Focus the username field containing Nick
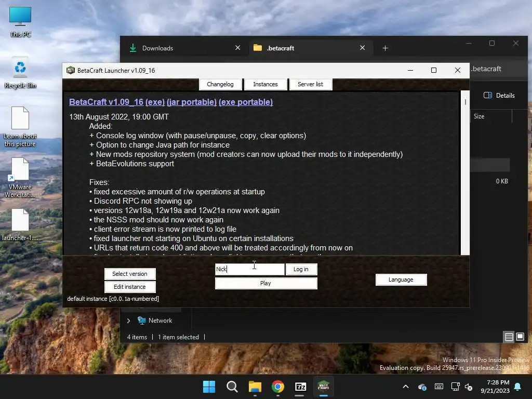 coord(250,269)
